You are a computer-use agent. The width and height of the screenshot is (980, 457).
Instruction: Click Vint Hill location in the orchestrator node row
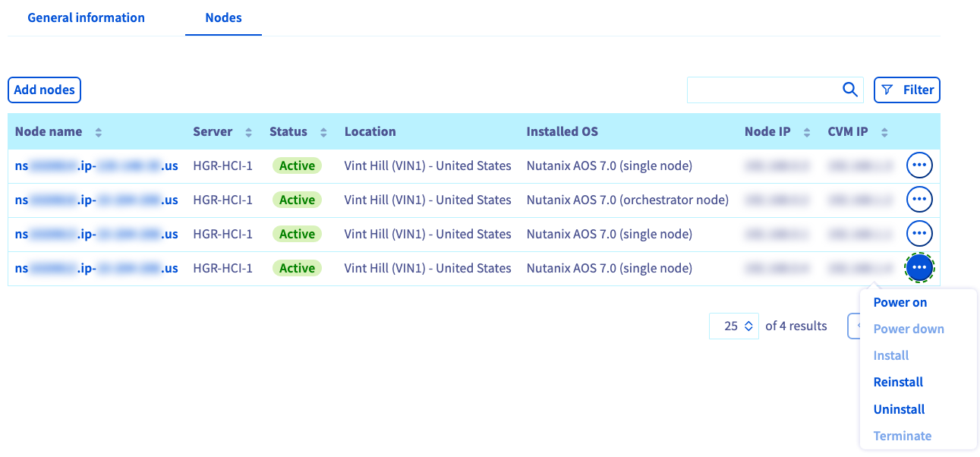tap(427, 200)
